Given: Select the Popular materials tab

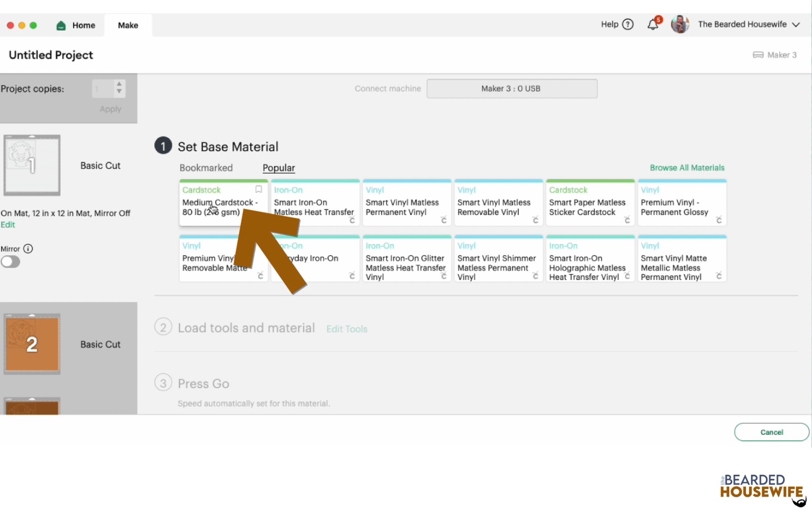Looking at the screenshot, I should [x=278, y=167].
